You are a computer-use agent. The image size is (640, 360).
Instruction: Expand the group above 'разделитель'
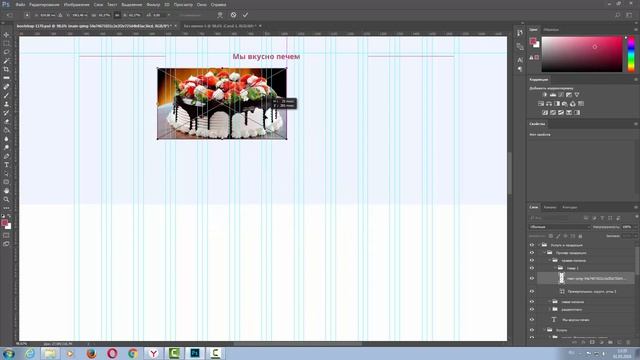coord(550,302)
